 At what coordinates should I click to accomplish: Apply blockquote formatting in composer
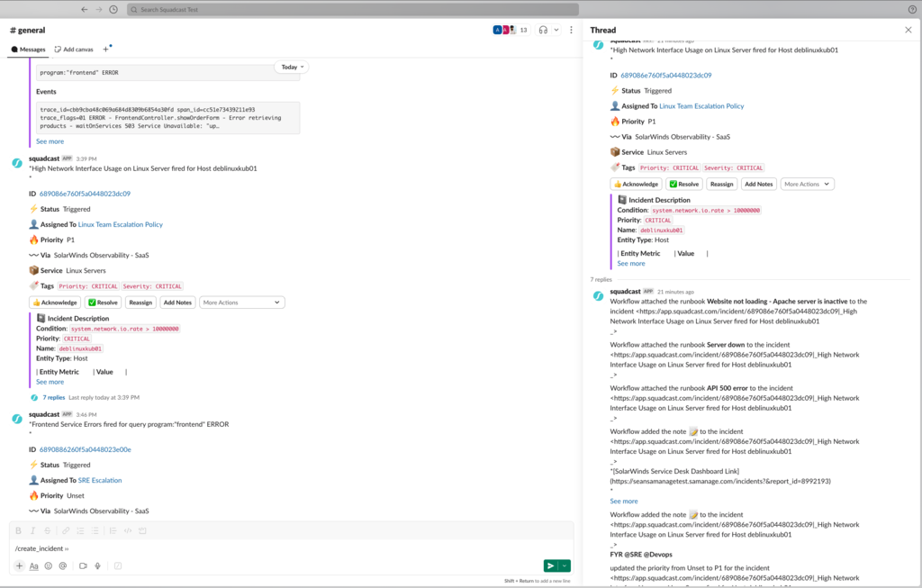pos(113,530)
